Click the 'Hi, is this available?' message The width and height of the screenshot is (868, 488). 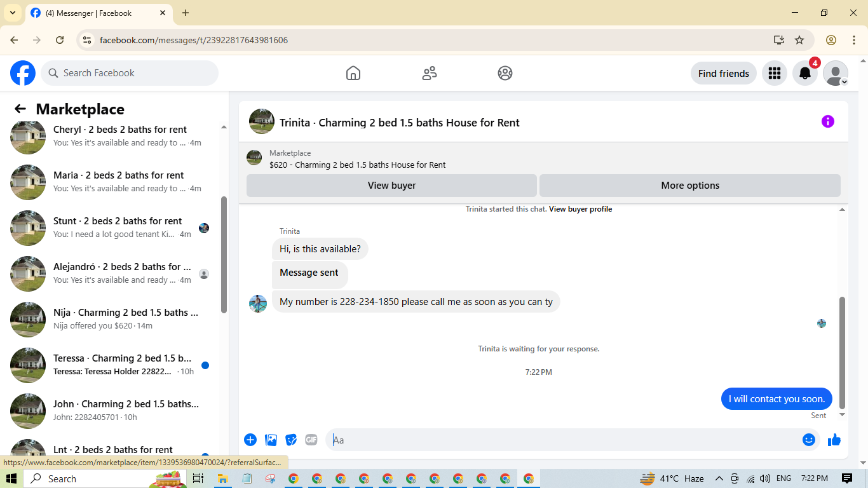(320, 249)
